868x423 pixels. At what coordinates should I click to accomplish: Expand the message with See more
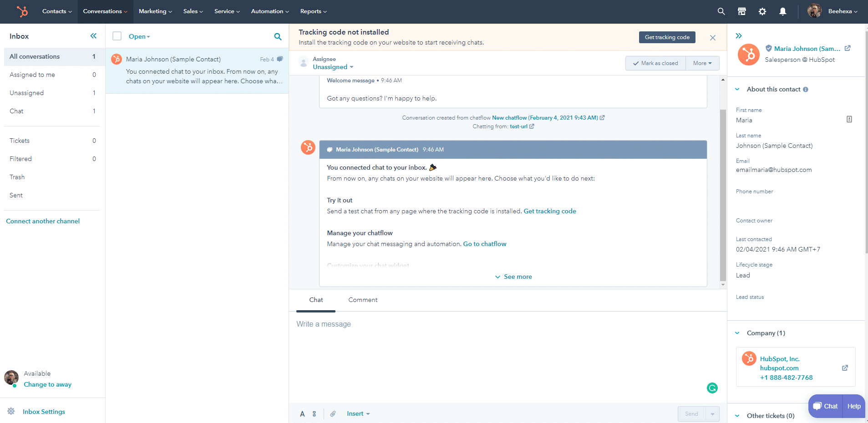pyautogui.click(x=513, y=277)
